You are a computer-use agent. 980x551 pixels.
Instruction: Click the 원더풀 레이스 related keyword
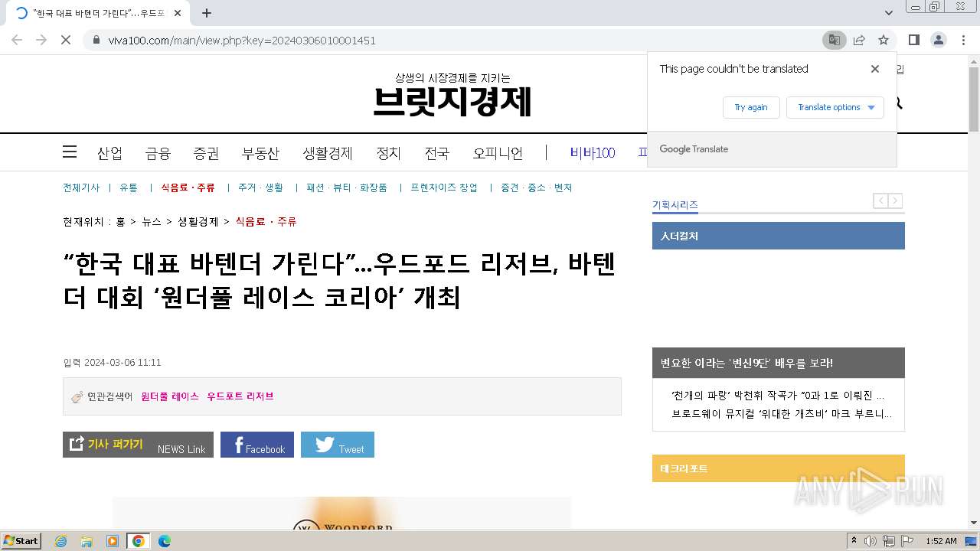[x=170, y=396]
